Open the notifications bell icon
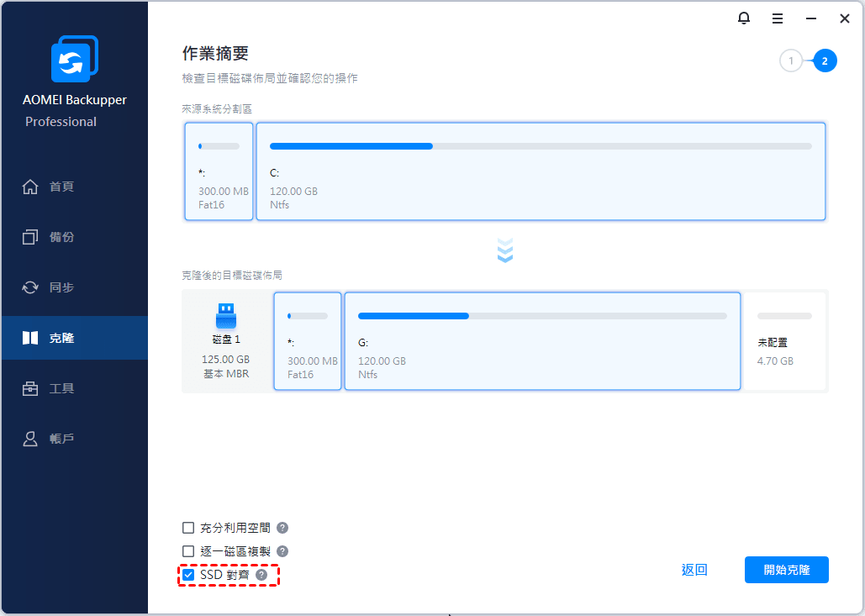Image resolution: width=865 pixels, height=616 pixels. (744, 18)
